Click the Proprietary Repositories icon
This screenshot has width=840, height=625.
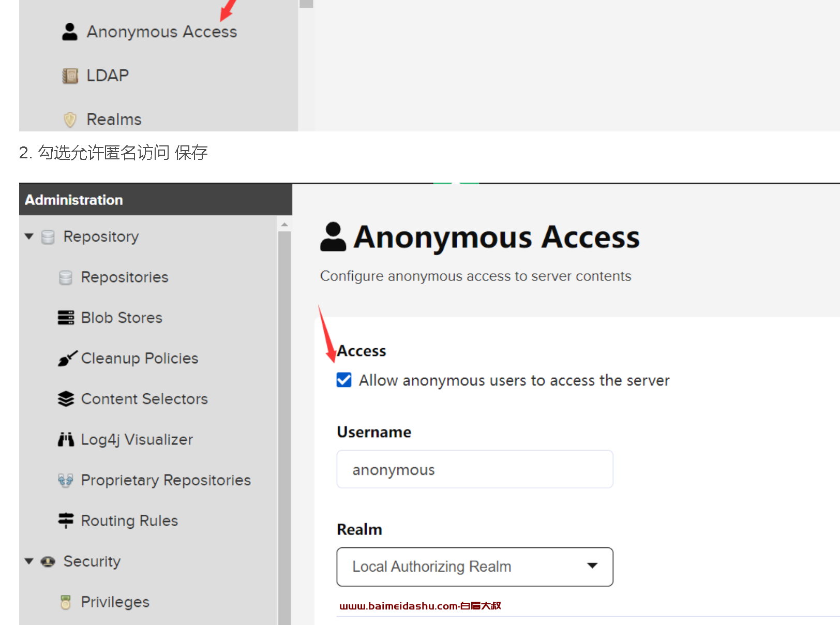pyautogui.click(x=66, y=480)
